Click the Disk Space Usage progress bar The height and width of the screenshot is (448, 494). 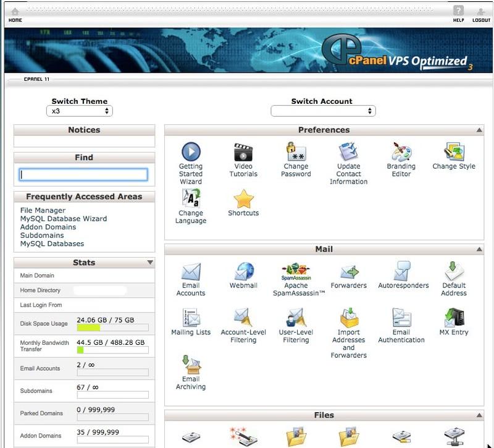pos(113,328)
